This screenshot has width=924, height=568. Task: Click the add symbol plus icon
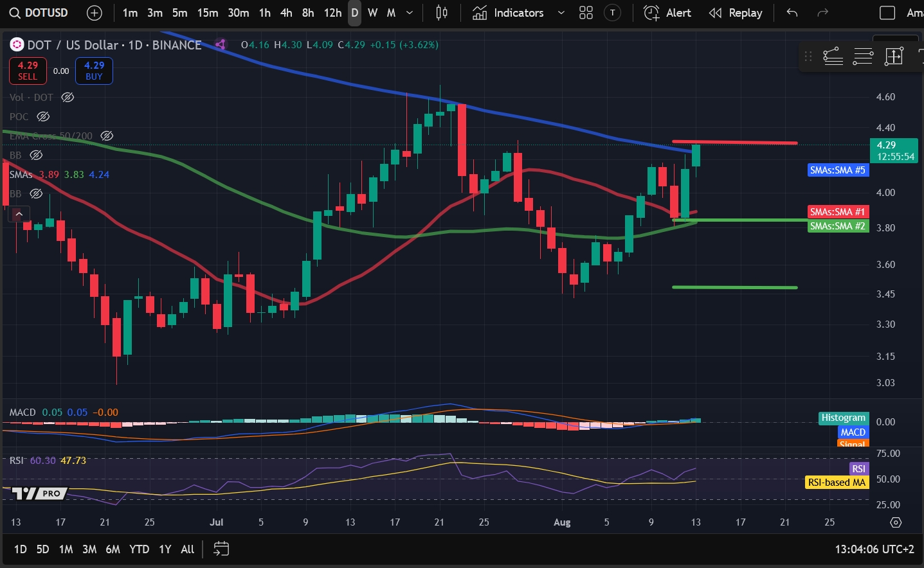coord(94,13)
